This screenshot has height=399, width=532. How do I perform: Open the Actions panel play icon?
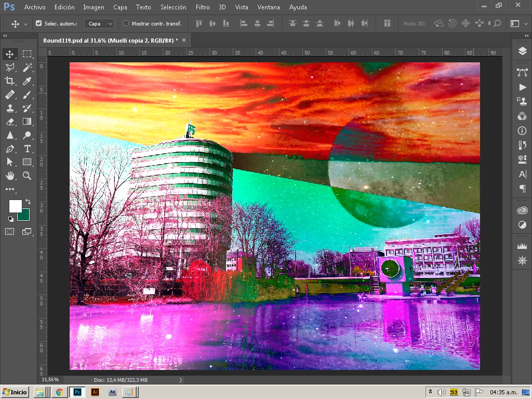click(522, 87)
